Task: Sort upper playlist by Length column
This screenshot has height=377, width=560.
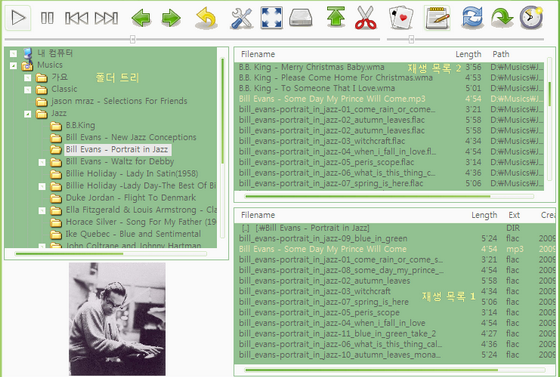Action: point(468,54)
